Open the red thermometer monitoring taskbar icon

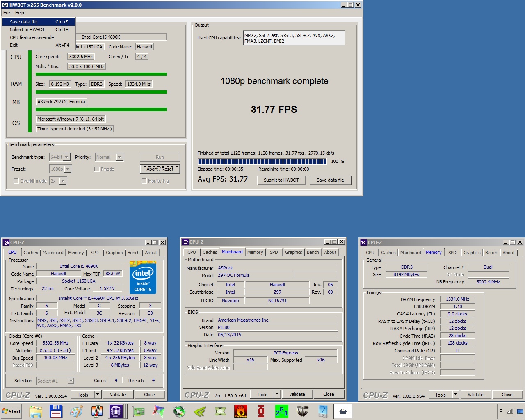pos(97,411)
